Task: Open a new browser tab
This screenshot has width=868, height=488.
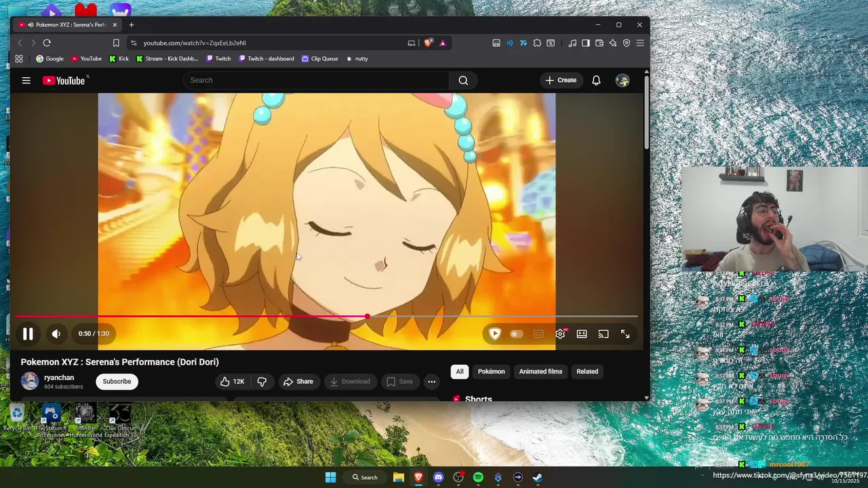Action: [132, 25]
